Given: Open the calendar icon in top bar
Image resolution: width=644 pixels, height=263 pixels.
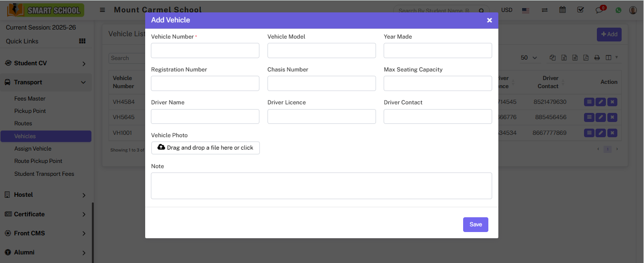Looking at the screenshot, I should tap(563, 10).
